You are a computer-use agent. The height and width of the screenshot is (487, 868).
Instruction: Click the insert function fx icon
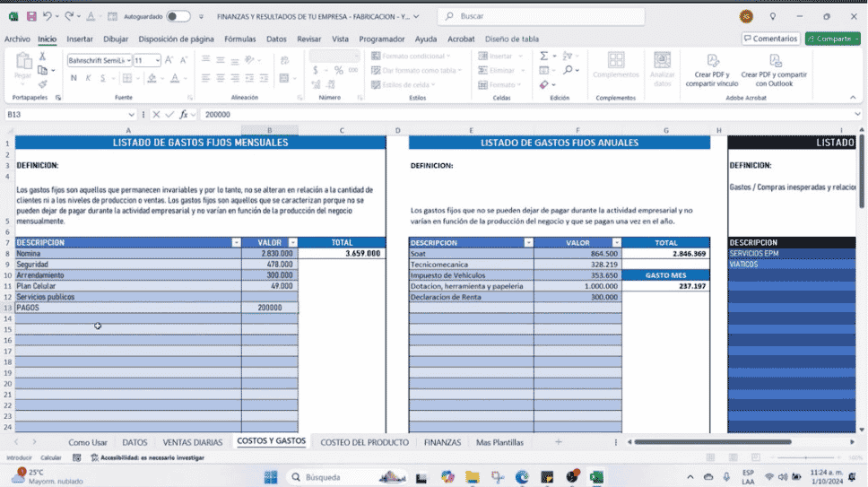pos(184,115)
